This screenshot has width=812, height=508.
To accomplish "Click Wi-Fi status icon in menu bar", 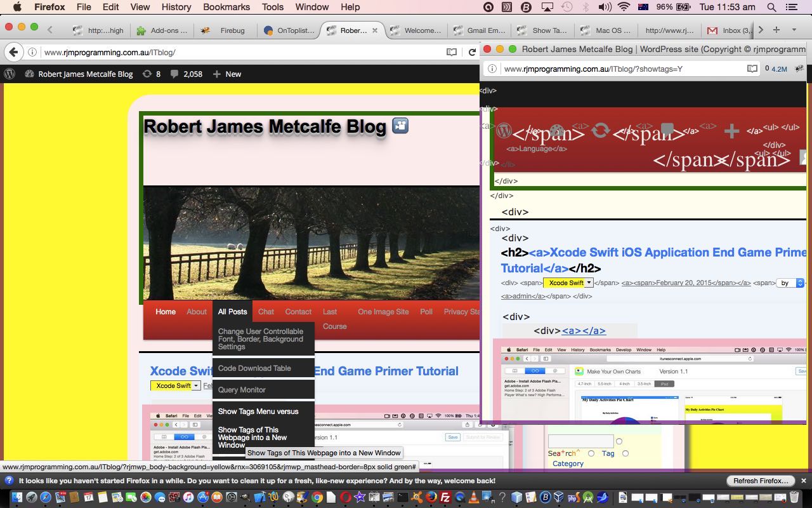I will pos(624,7).
